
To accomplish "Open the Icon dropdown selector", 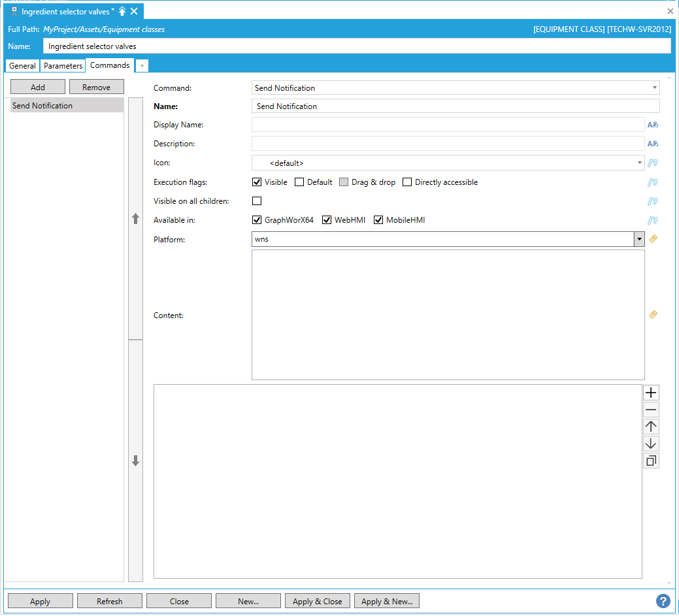I will click(638, 163).
